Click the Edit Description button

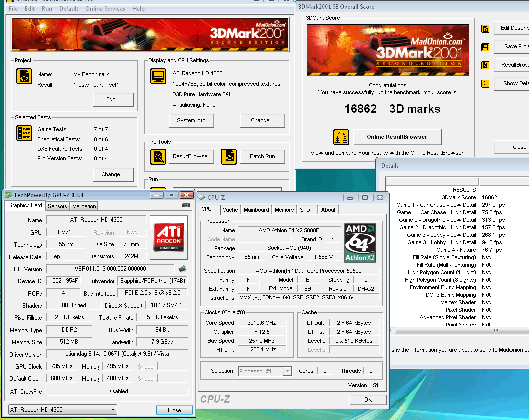click(x=512, y=28)
